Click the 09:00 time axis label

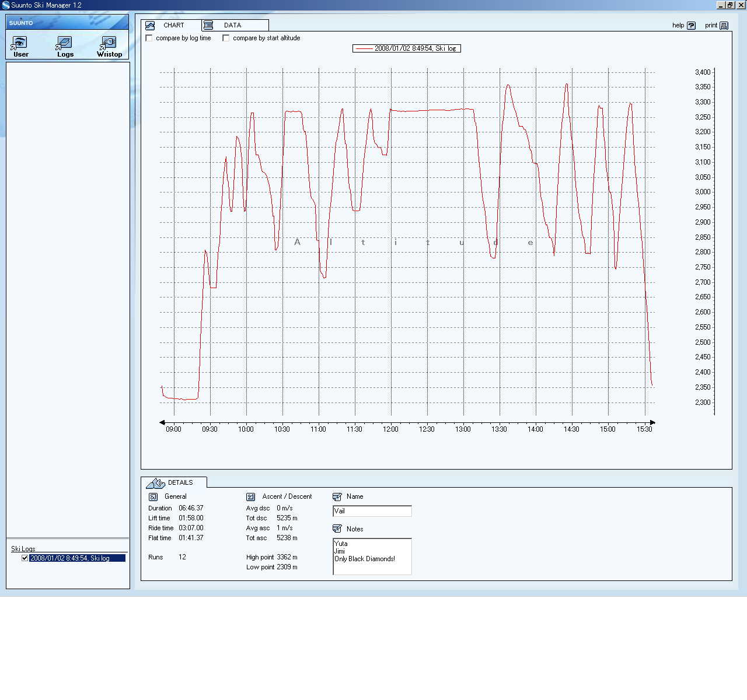pyautogui.click(x=173, y=429)
